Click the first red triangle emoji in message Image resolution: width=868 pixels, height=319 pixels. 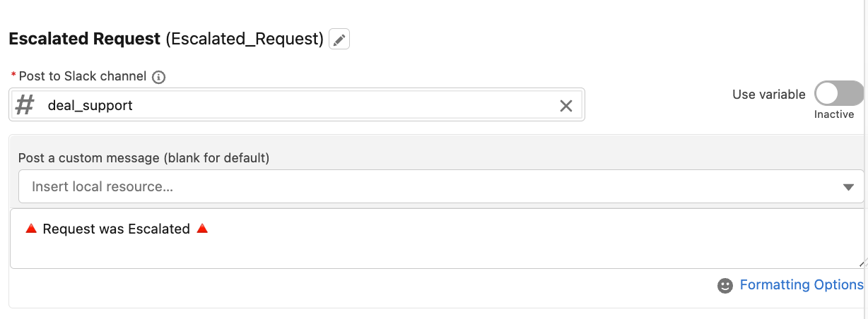30,229
